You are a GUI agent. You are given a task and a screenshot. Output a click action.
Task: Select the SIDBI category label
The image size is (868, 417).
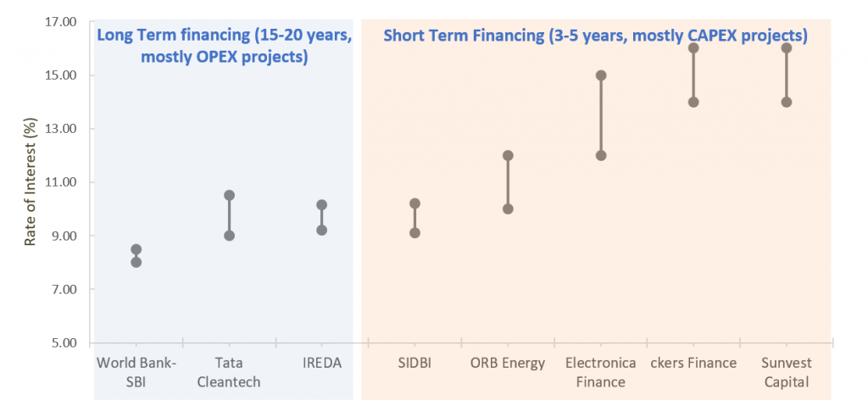(x=415, y=363)
